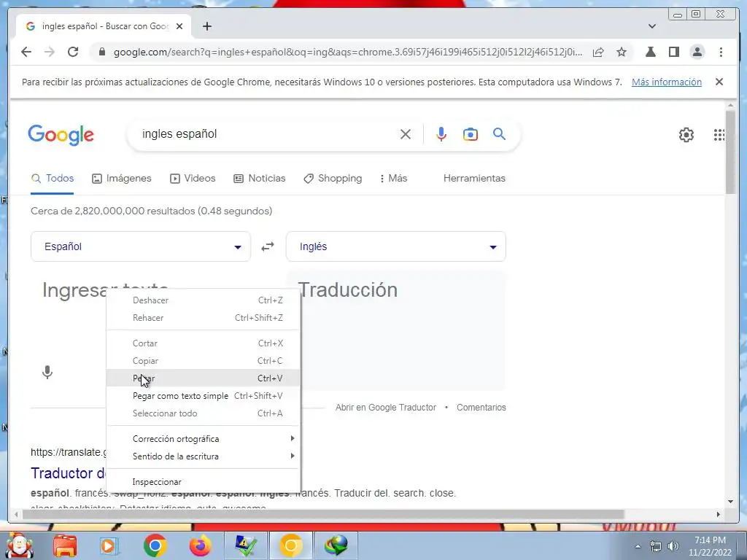Share this page from address bar

pos(598,52)
